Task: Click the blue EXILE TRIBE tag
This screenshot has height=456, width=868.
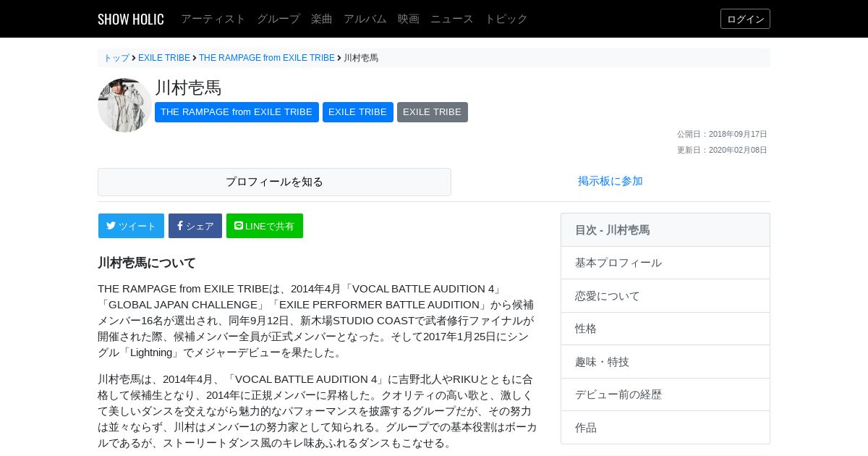Action: [358, 112]
